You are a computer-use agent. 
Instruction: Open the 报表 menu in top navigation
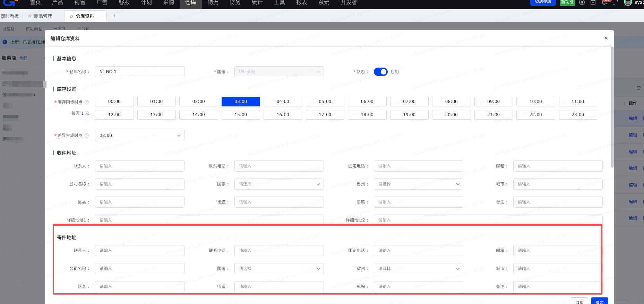coord(302,3)
